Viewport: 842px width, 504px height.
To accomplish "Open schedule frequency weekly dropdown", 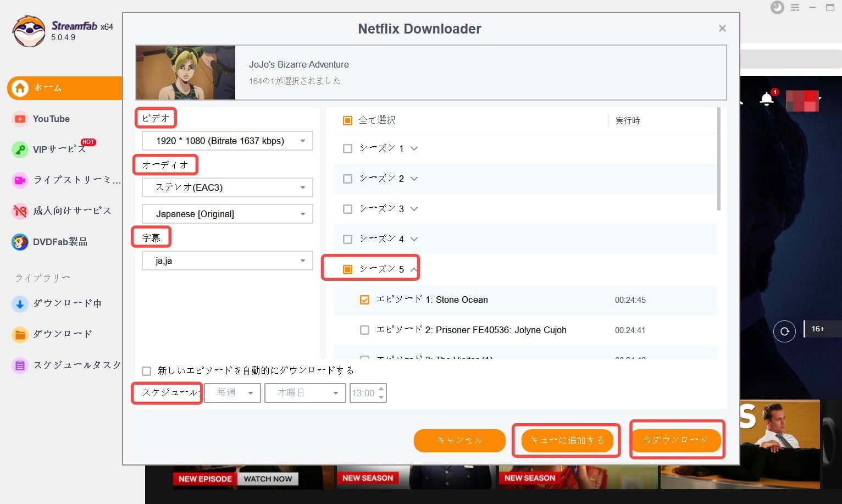I will [232, 393].
